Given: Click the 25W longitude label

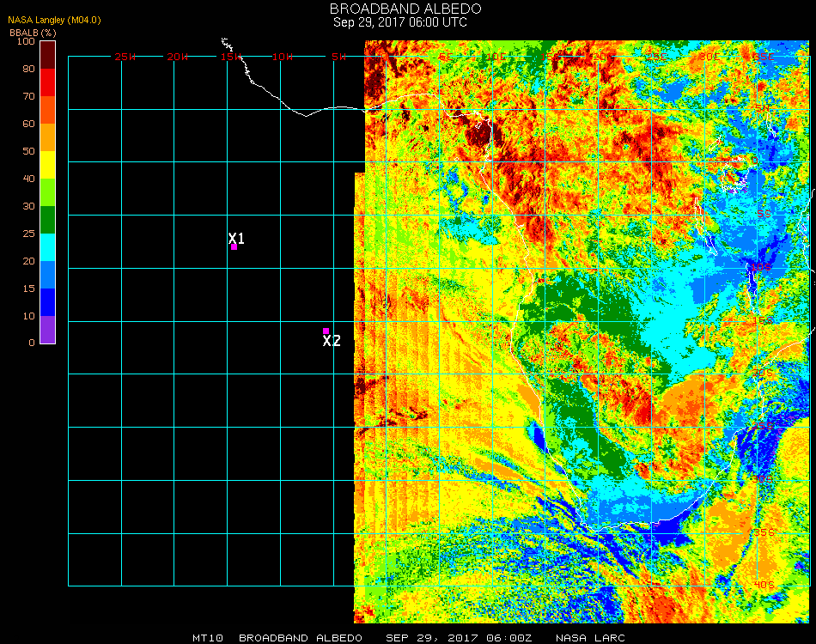Looking at the screenshot, I should (x=125, y=57).
